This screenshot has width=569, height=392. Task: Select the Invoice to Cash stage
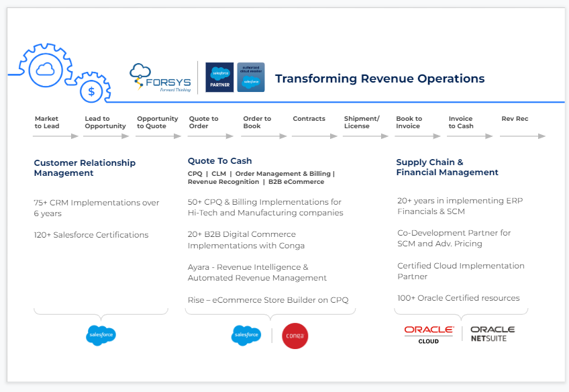461,122
